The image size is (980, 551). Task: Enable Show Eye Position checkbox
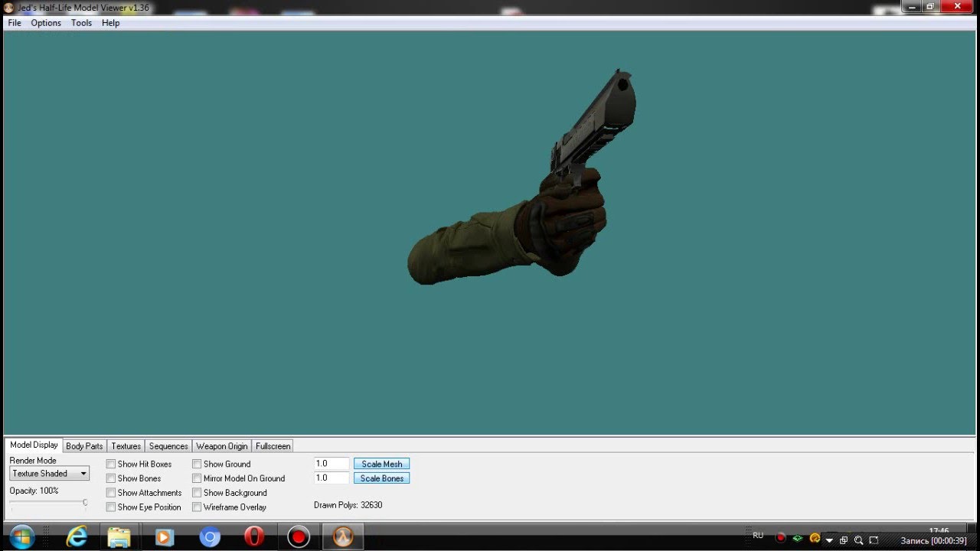tap(111, 507)
